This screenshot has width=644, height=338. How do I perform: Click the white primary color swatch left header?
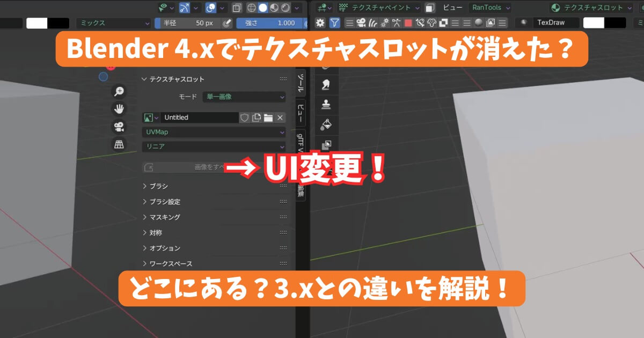(37, 23)
